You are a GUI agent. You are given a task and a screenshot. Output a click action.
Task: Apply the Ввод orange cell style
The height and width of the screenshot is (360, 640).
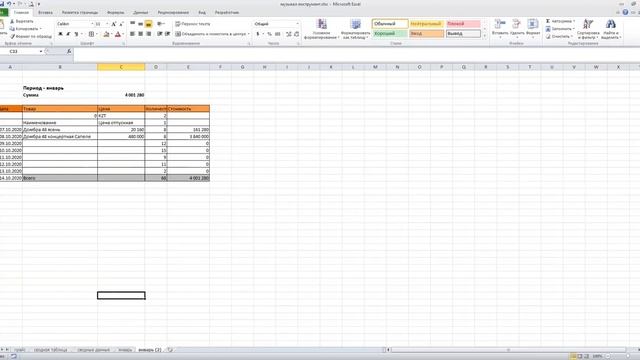427,33
